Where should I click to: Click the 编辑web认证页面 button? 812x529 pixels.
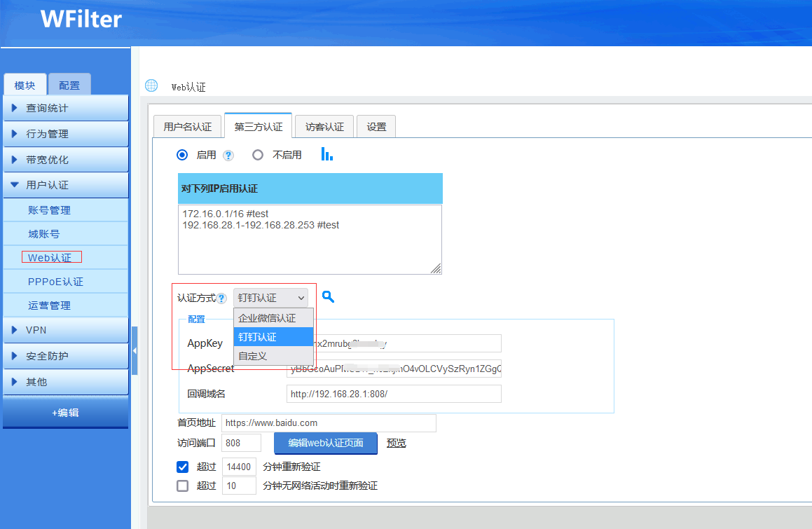point(325,443)
